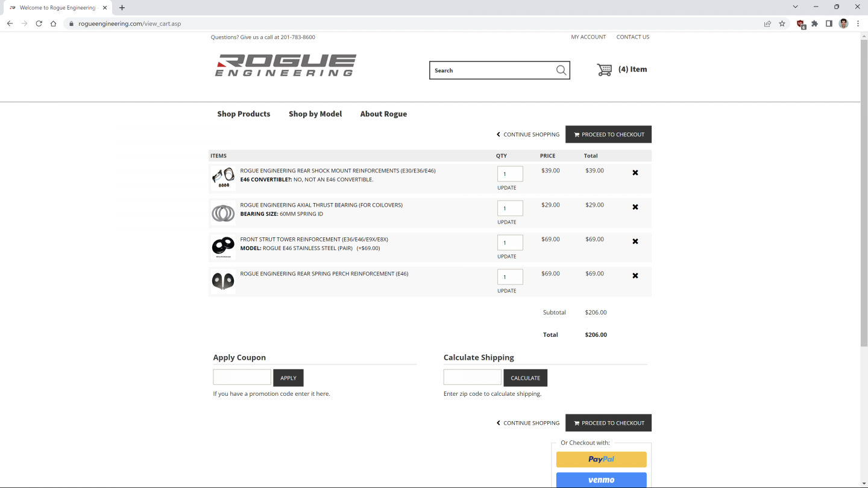This screenshot has height=488, width=868.
Task: Open Rear Spring Perch Reinforcement thumbnail
Action: 223,281
